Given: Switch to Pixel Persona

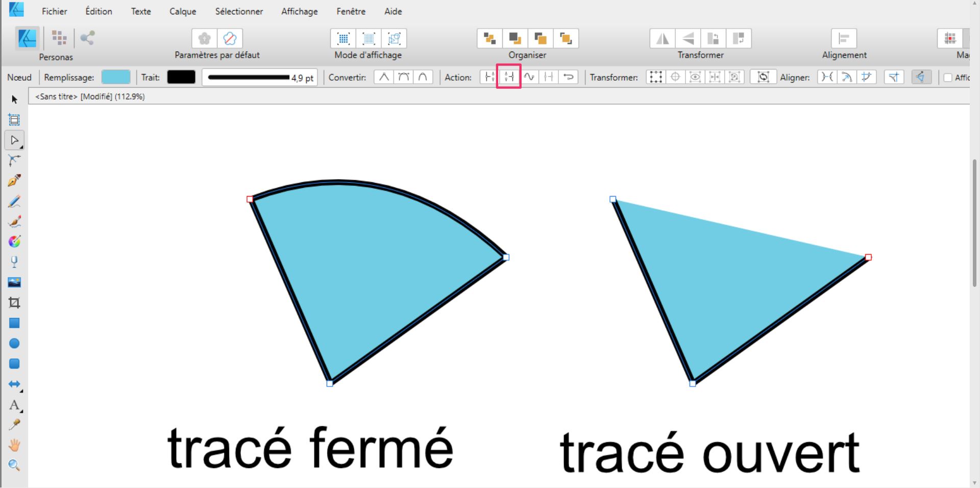Looking at the screenshot, I should click(59, 38).
